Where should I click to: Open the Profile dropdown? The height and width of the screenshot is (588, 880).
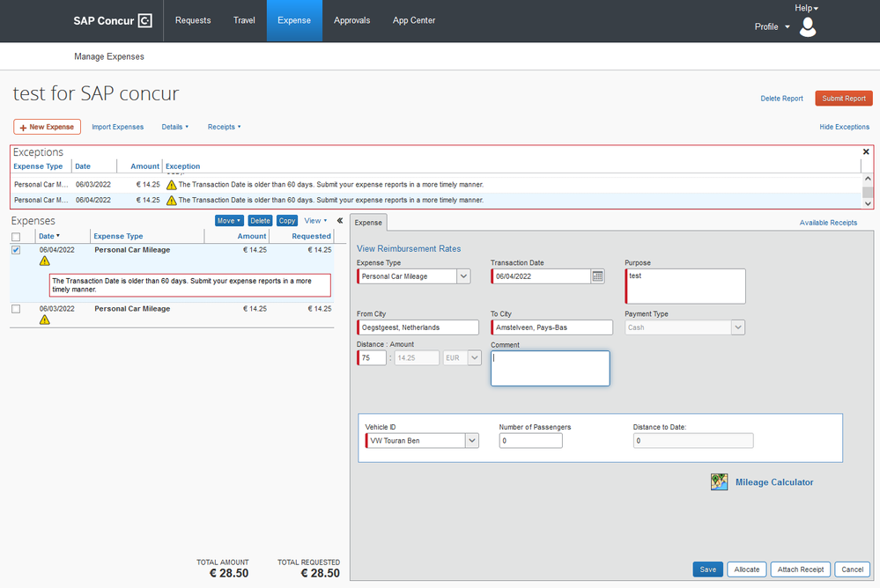point(772,26)
